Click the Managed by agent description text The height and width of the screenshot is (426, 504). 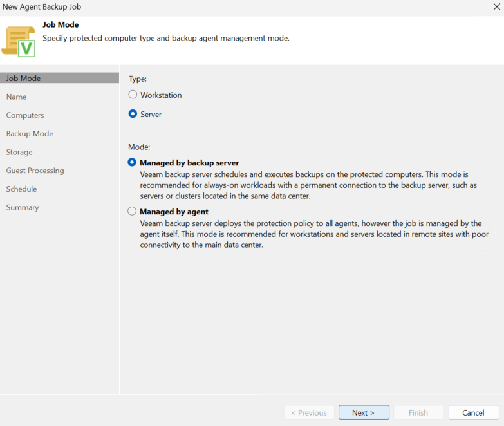pyautogui.click(x=314, y=234)
